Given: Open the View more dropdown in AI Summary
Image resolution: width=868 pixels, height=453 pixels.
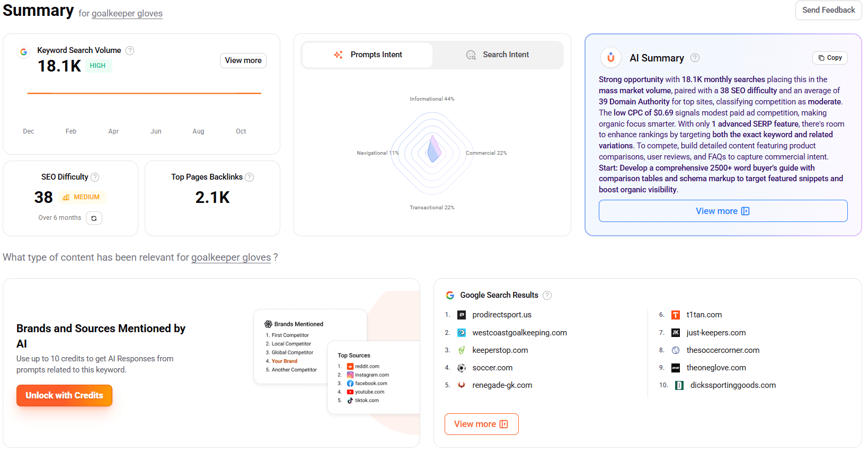Looking at the screenshot, I should coord(722,211).
